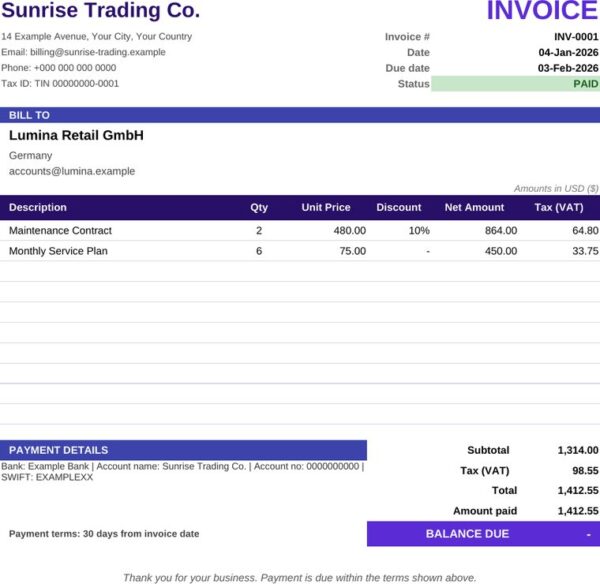
Task: Select the Total label
Action: [x=504, y=490]
